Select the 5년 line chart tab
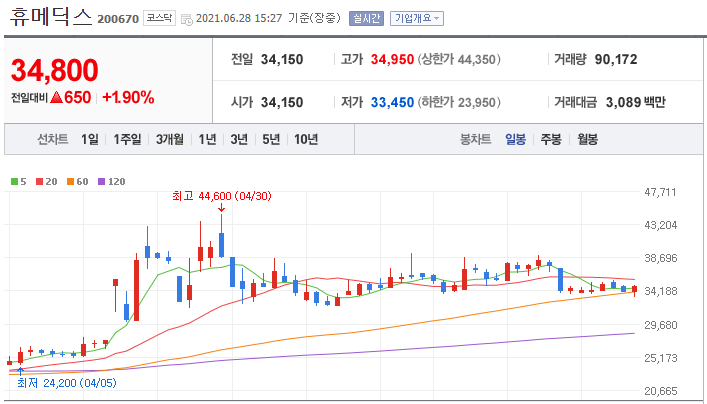 click(x=271, y=139)
